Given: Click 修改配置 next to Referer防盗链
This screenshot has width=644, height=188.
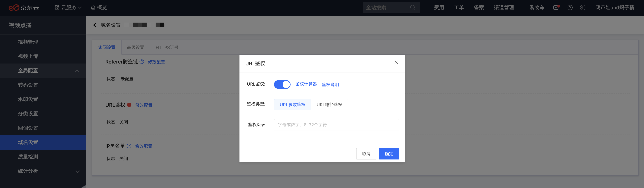Looking at the screenshot, I should [156, 62].
